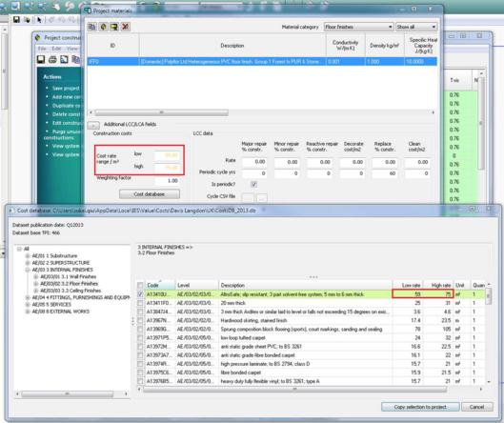Open View menu in Project constructions window
The height and width of the screenshot is (423, 504).
click(72, 49)
